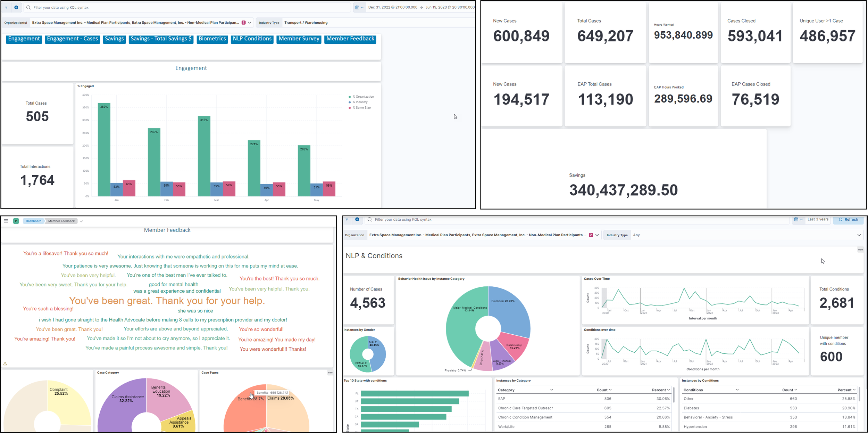868x433 pixels.
Task: Open Conditions column header menu chevron
Action: (737, 390)
